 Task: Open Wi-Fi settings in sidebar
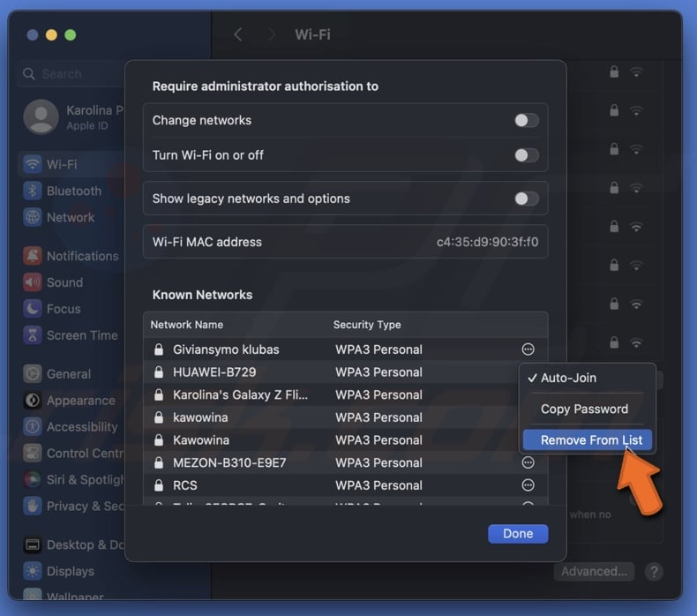point(71,164)
